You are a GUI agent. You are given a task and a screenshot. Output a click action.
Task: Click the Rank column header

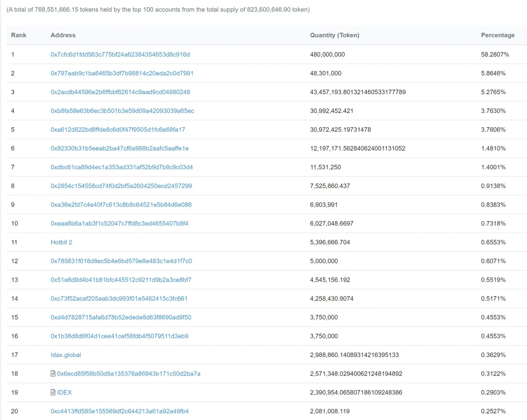[19, 35]
